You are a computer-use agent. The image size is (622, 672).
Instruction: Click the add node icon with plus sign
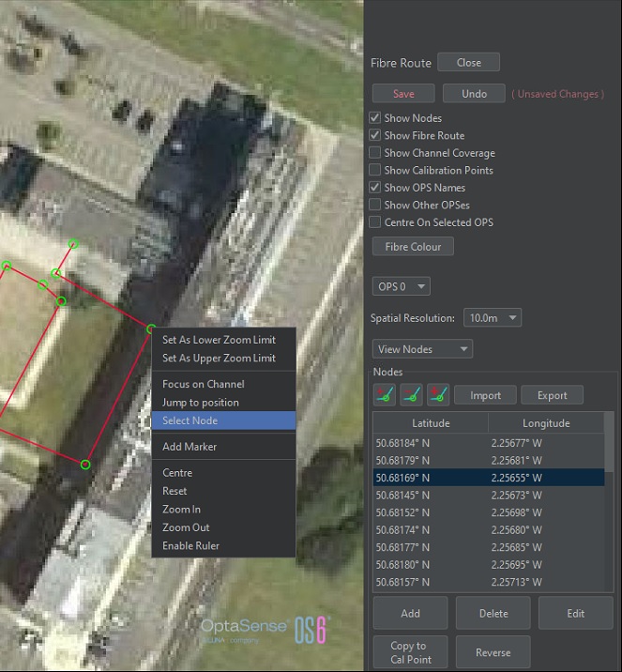pos(385,395)
